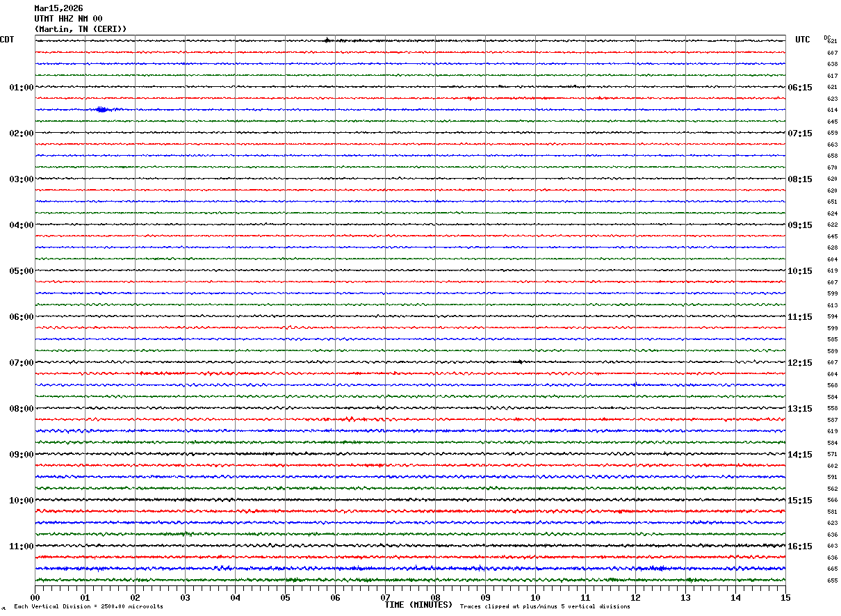Select the 06:00 CDT time label
The width and height of the screenshot is (841, 616).
click(x=21, y=317)
